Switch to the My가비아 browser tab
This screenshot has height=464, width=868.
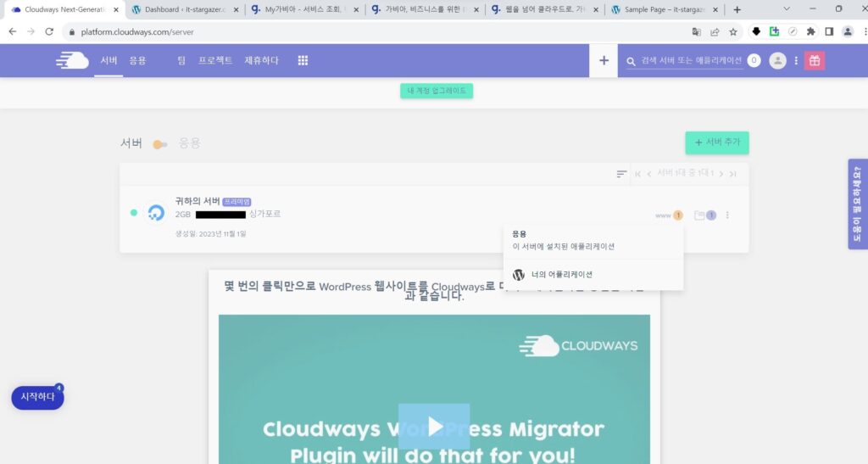pyautogui.click(x=303, y=9)
